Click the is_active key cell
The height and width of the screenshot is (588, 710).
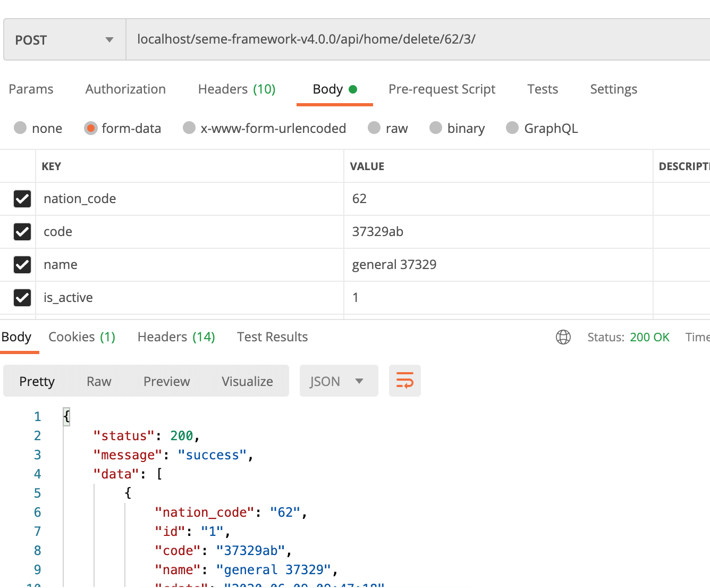point(190,298)
